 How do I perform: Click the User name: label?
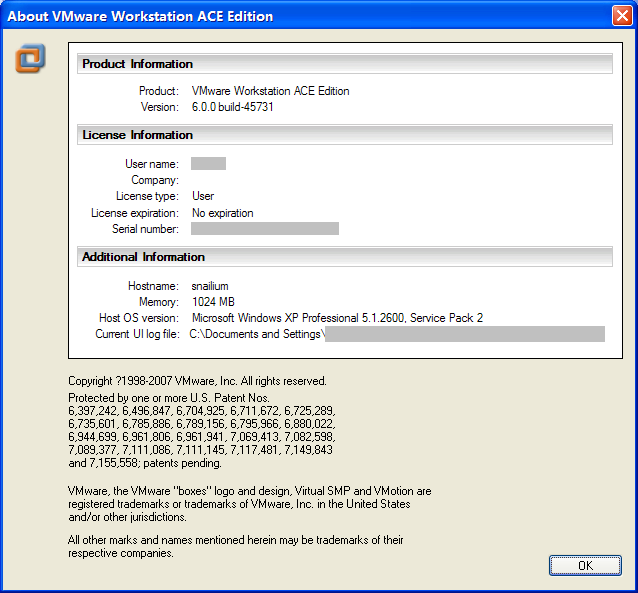click(152, 164)
